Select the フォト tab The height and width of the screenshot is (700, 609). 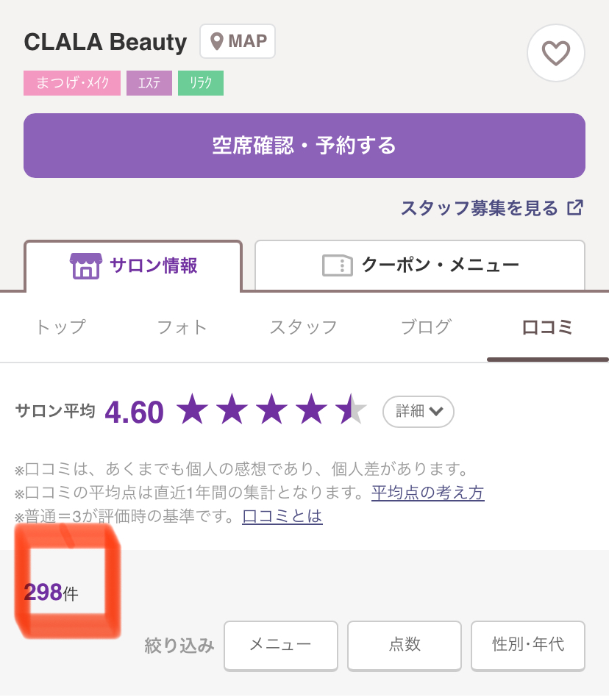pyautogui.click(x=182, y=327)
